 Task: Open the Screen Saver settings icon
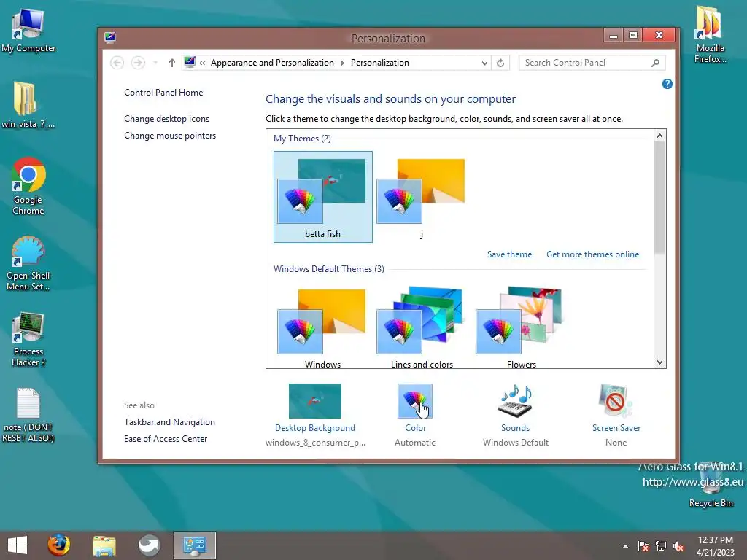click(616, 401)
